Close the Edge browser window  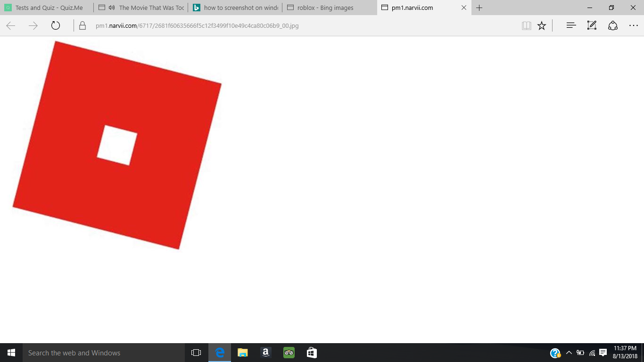[633, 8]
